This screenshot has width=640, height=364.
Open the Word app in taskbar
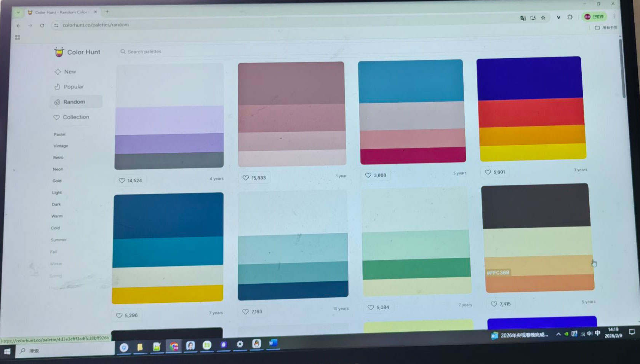tap(273, 343)
